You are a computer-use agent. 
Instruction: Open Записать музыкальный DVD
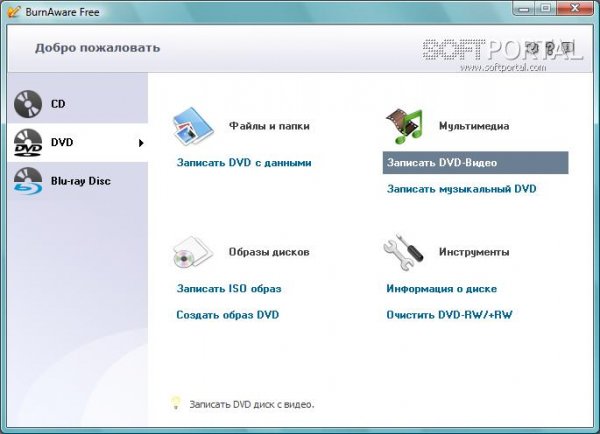[x=461, y=189]
